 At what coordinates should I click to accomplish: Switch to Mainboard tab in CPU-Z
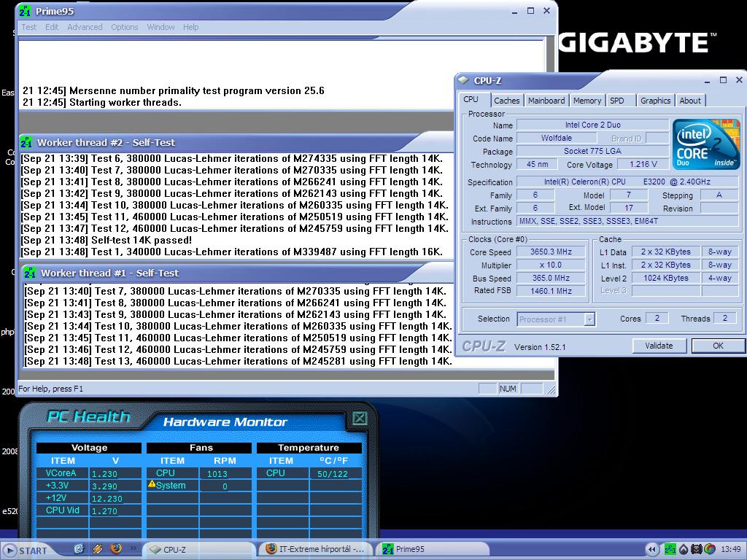coord(546,101)
